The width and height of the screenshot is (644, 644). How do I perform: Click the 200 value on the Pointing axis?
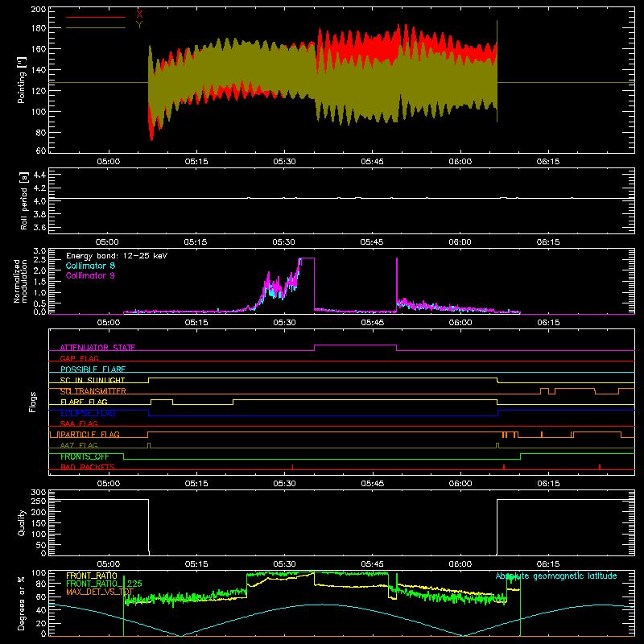(39, 9)
